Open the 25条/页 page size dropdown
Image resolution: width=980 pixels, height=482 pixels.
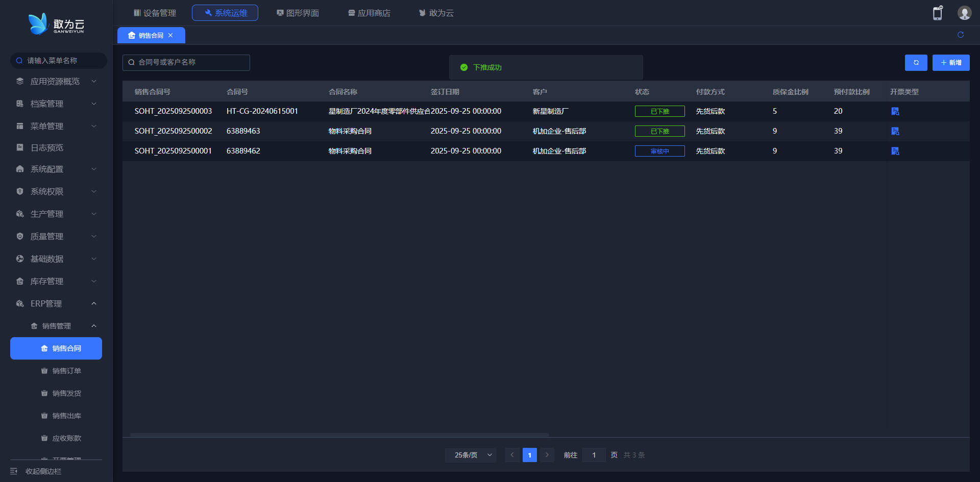[x=471, y=455]
